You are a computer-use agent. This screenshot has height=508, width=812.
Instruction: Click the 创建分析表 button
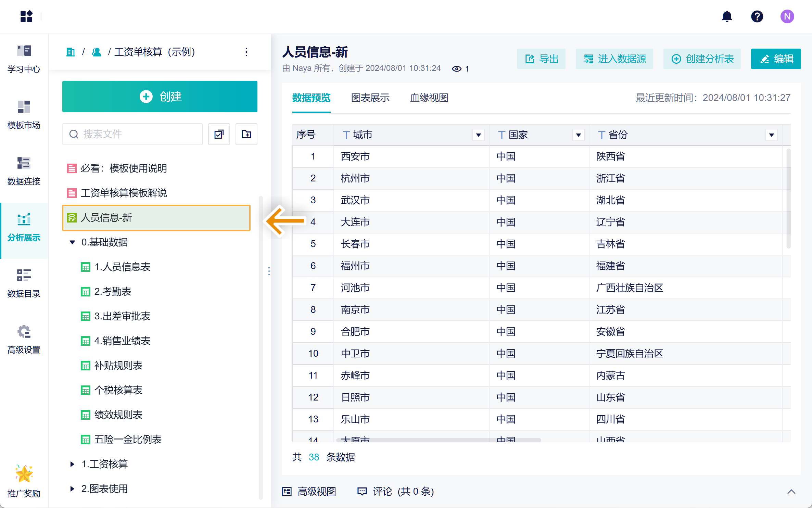(x=702, y=59)
